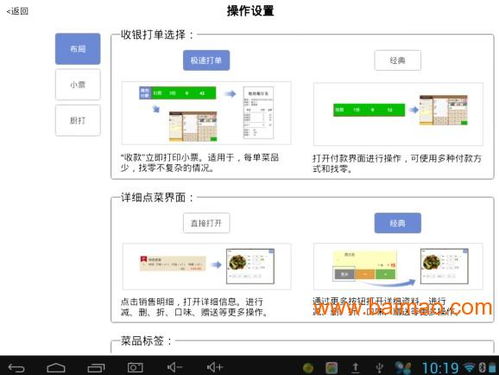Select 经典 under 收银打单选择

pos(398,60)
